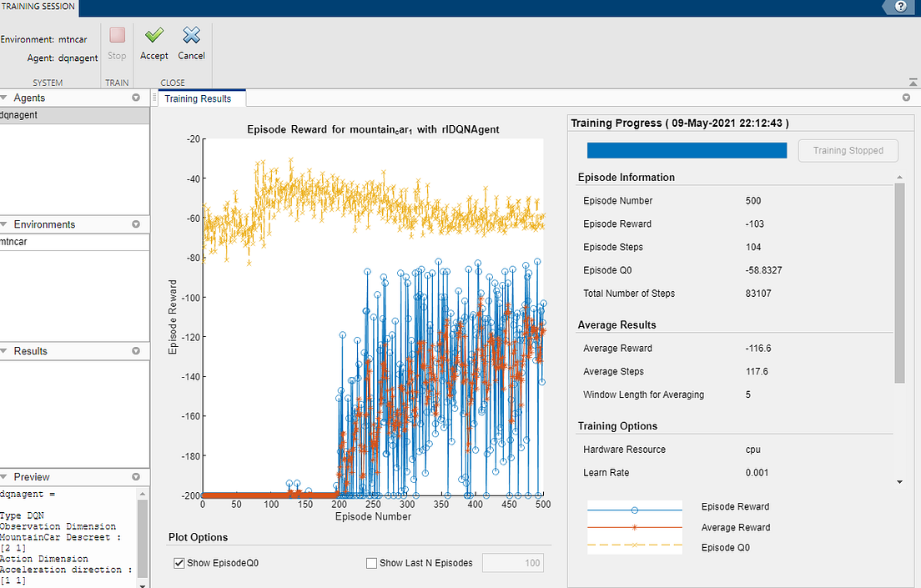This screenshot has height=588, width=921.
Task: Accept the training results with the checkmark icon
Action: click(x=153, y=43)
